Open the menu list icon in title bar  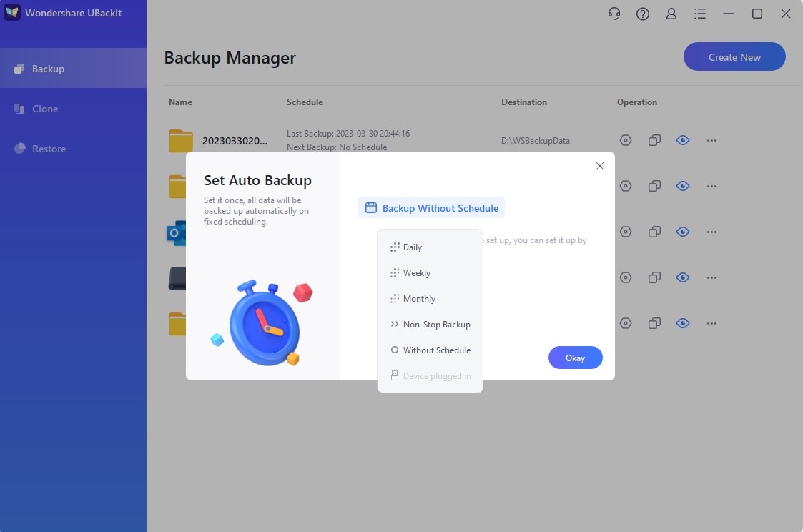700,14
